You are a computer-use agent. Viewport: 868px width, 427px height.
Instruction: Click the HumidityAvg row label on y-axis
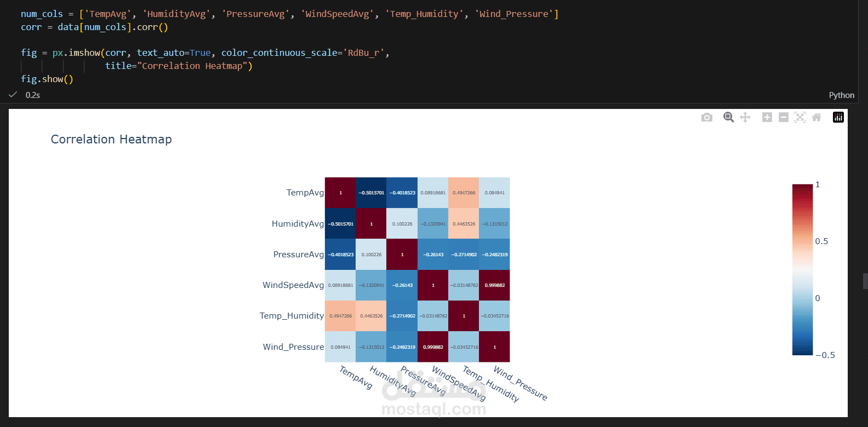pyautogui.click(x=298, y=223)
